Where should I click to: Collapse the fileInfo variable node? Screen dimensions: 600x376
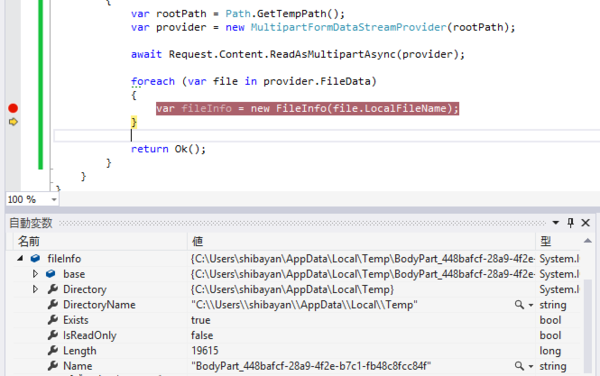[20, 259]
